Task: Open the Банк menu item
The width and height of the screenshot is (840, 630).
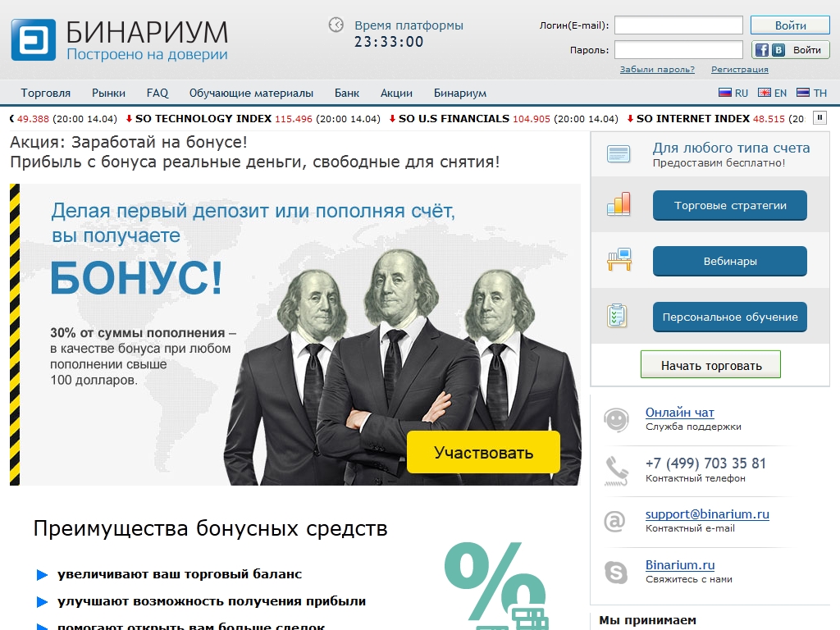Action: tap(347, 93)
